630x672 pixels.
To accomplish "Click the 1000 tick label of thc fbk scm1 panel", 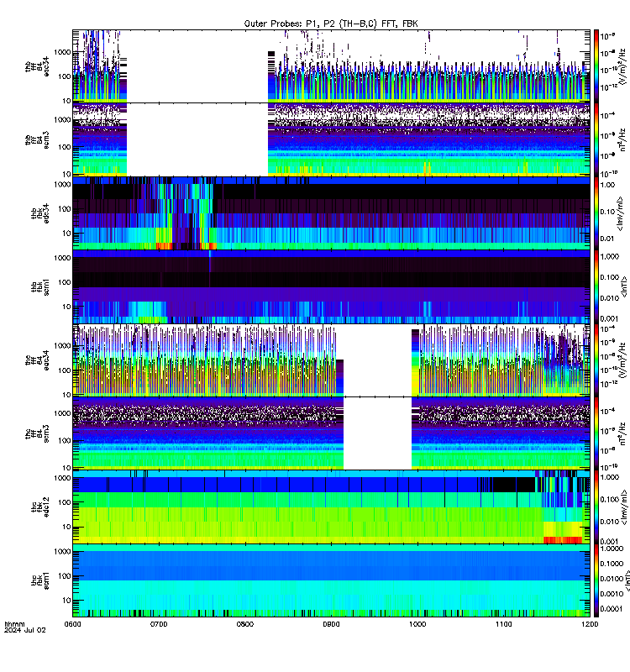I will [x=62, y=551].
